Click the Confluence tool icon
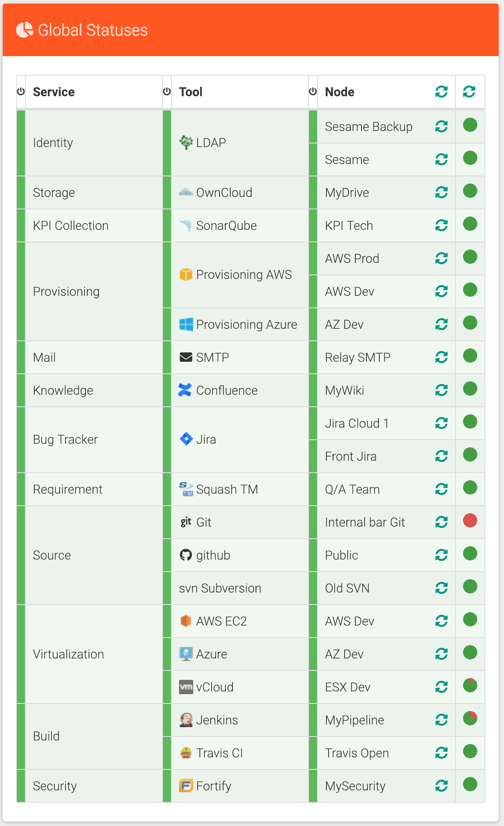504x826 pixels. (x=185, y=390)
